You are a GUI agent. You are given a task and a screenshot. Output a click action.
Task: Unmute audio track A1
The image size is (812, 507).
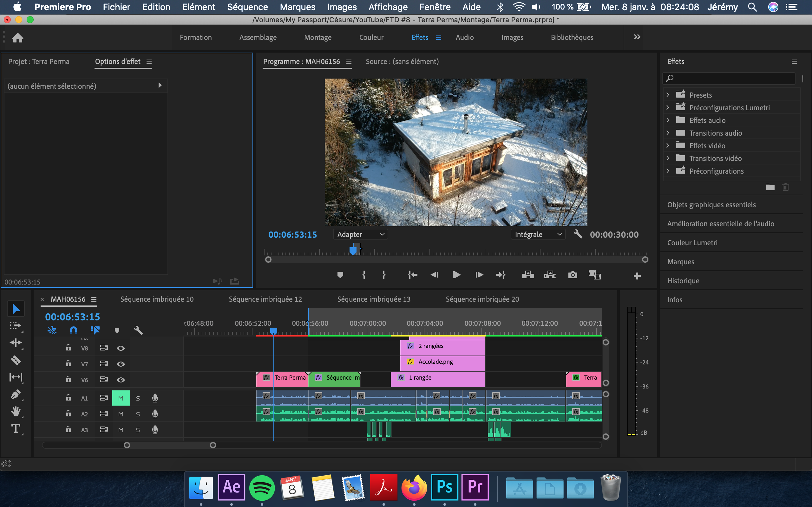click(121, 398)
